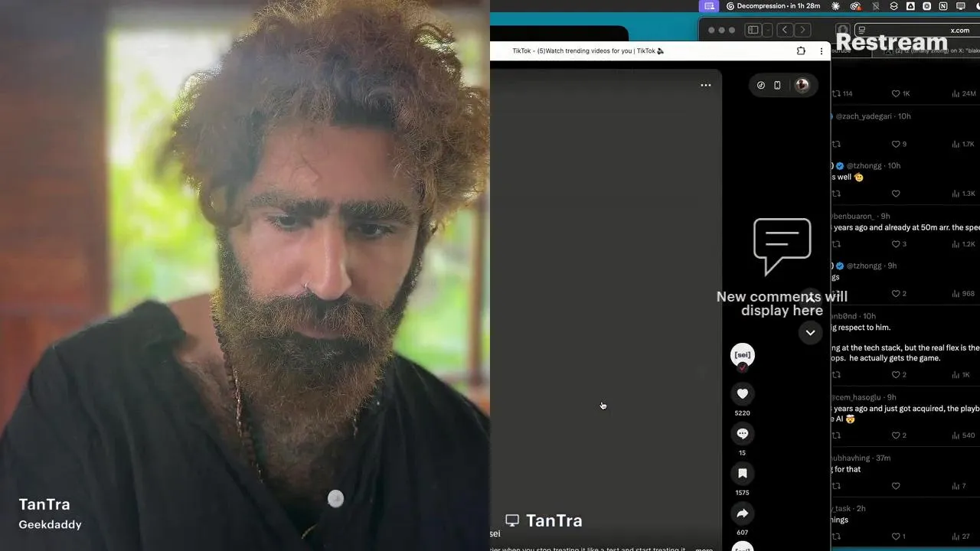980x551 pixels.
Task: Like the TikTok video with 5220 likes
Action: tap(742, 393)
